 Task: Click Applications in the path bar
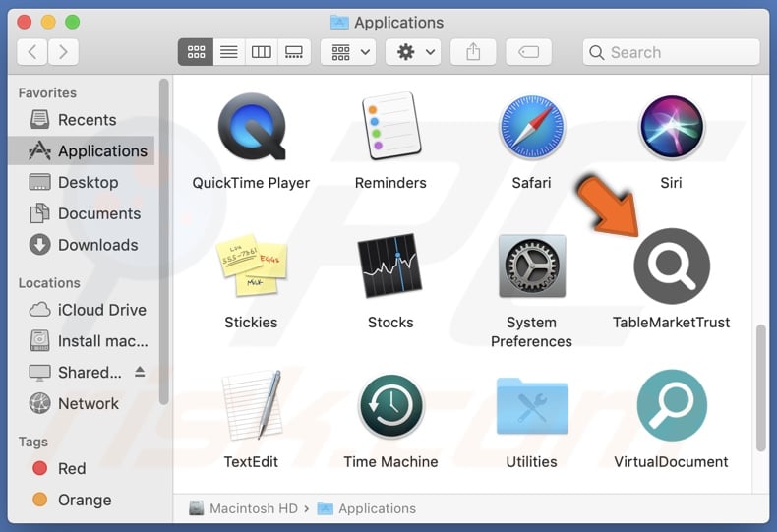click(x=367, y=508)
